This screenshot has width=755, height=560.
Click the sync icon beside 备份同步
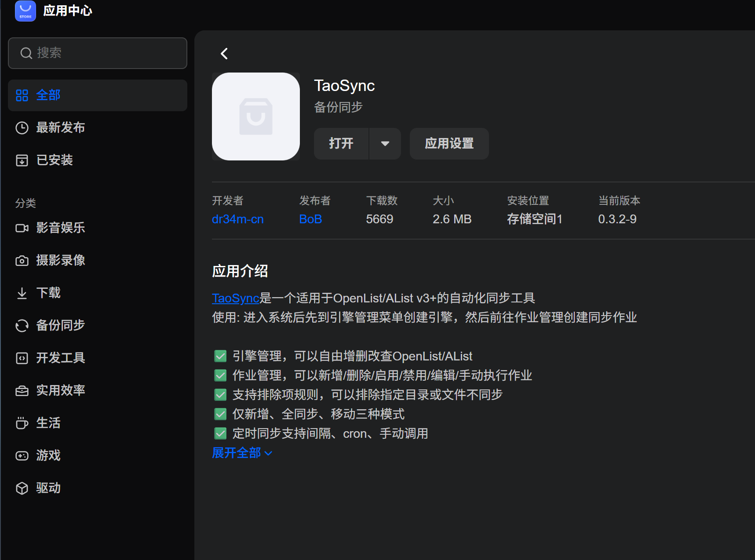click(x=22, y=326)
